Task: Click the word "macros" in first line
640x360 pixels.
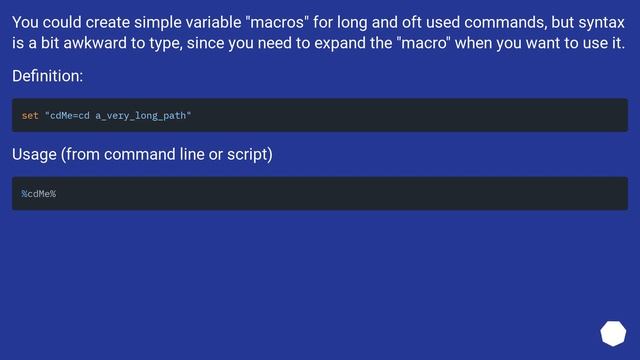Action: point(278,22)
